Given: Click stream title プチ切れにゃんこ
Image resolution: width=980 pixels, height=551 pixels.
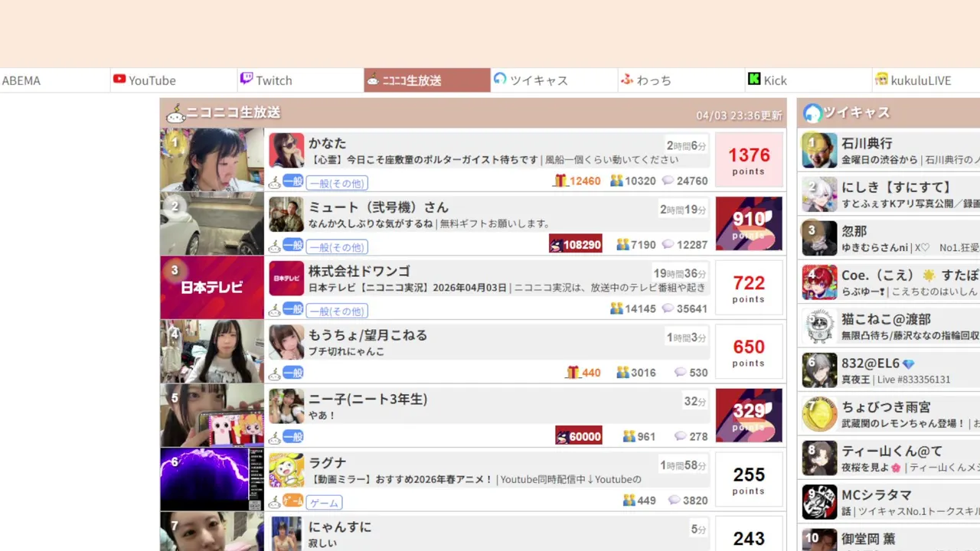Looking at the screenshot, I should click(x=346, y=351).
